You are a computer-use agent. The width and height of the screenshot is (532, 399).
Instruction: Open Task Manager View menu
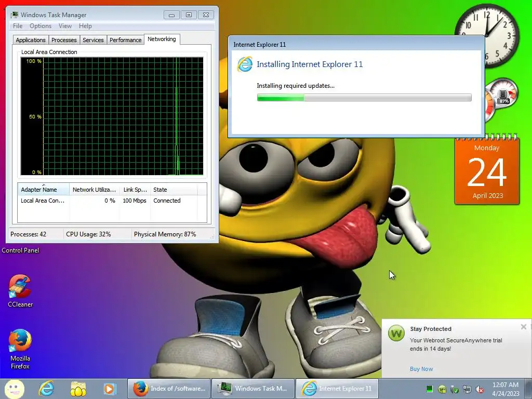click(x=65, y=26)
